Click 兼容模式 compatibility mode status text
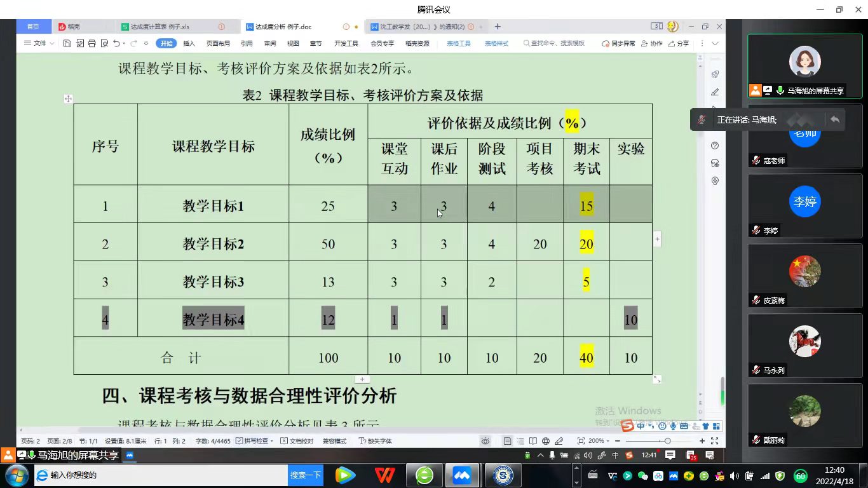This screenshot has width=868, height=488. tap(334, 441)
